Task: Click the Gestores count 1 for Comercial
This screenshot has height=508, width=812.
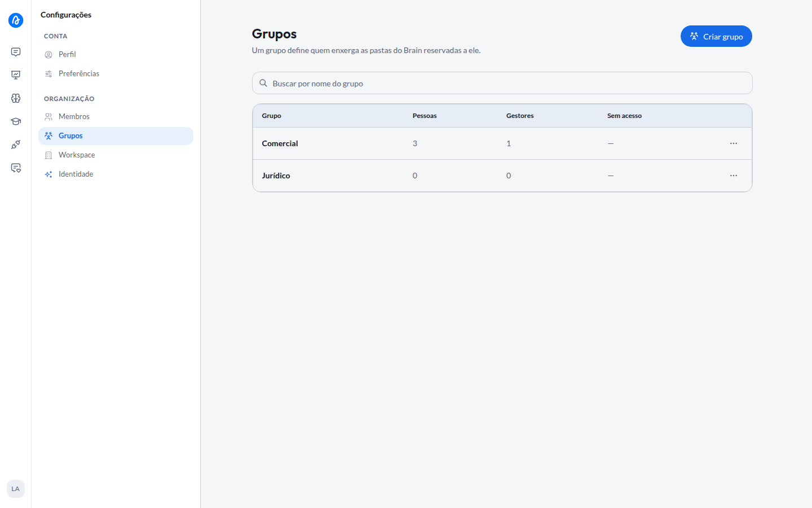Action: (509, 143)
